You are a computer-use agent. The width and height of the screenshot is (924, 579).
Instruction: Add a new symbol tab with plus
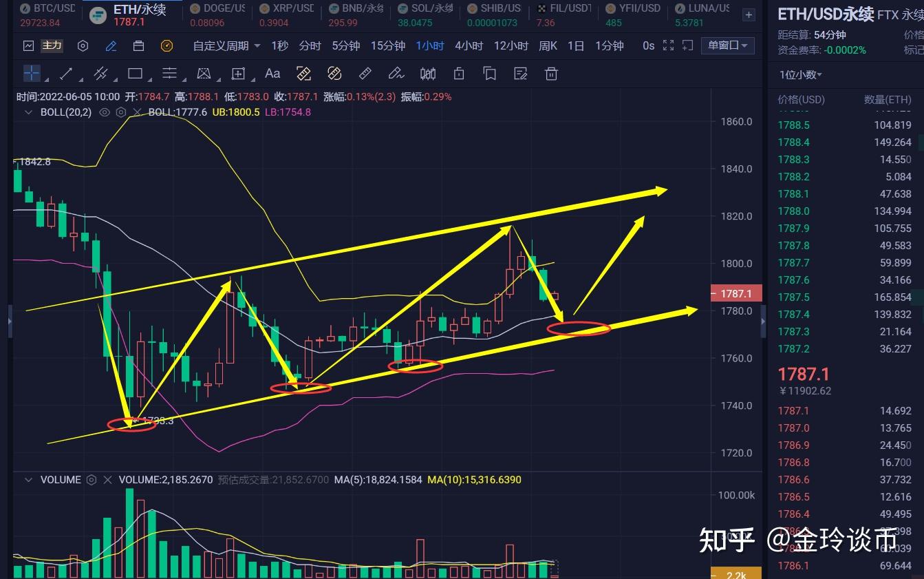tap(749, 14)
